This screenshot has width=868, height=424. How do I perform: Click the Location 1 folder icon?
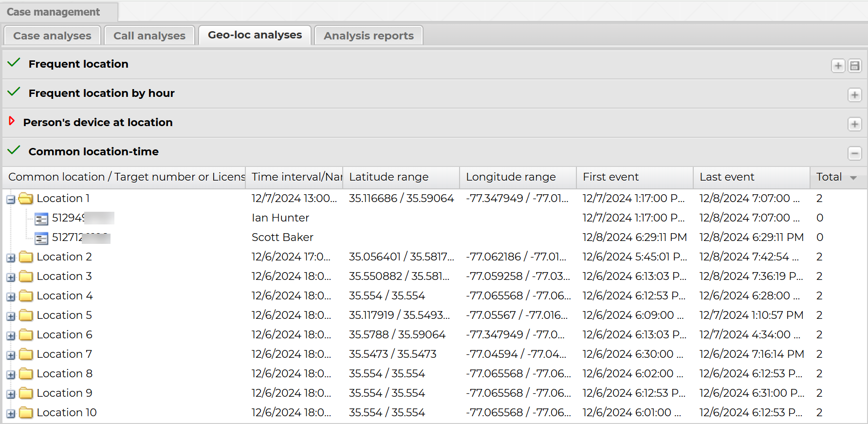click(x=26, y=199)
